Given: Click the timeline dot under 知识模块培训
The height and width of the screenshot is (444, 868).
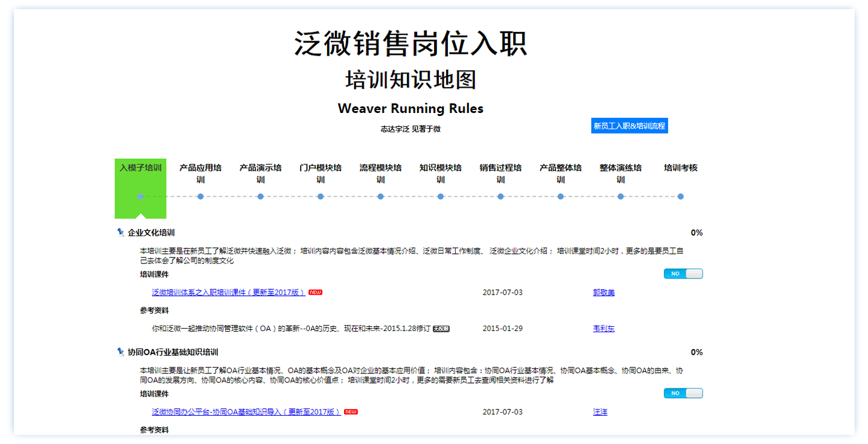Looking at the screenshot, I should point(441,196).
